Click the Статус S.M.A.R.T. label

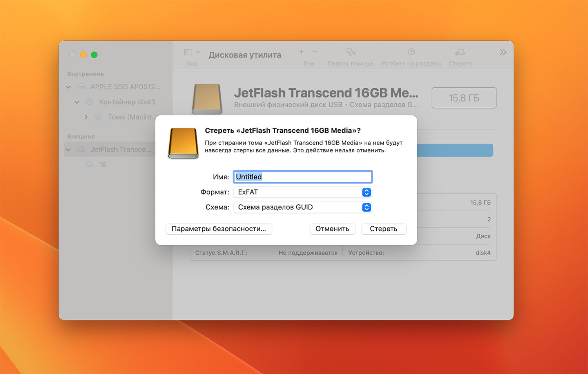tap(221, 253)
